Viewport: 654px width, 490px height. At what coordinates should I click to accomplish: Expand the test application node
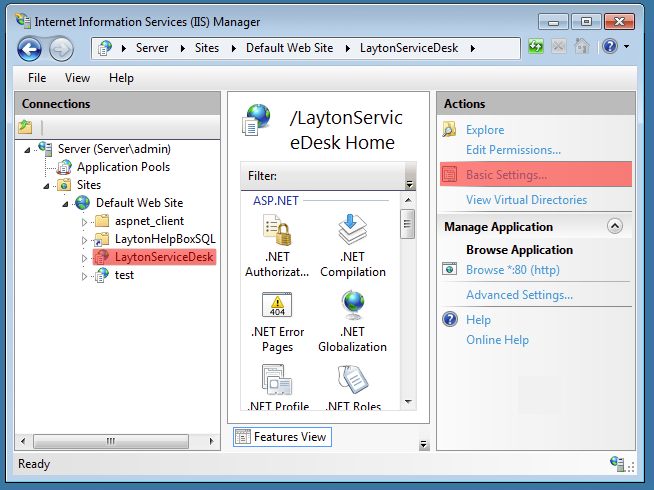coord(84,276)
